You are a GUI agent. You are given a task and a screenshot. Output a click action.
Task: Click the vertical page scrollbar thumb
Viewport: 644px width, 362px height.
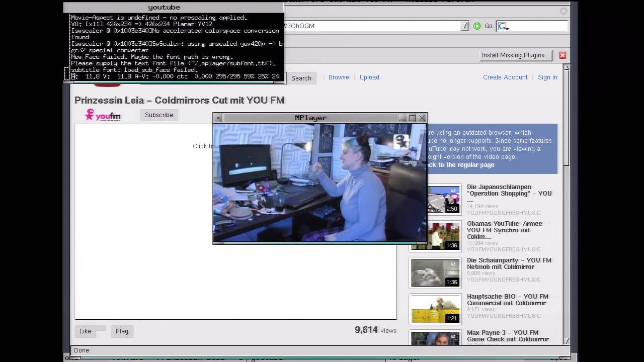pyautogui.click(x=567, y=118)
